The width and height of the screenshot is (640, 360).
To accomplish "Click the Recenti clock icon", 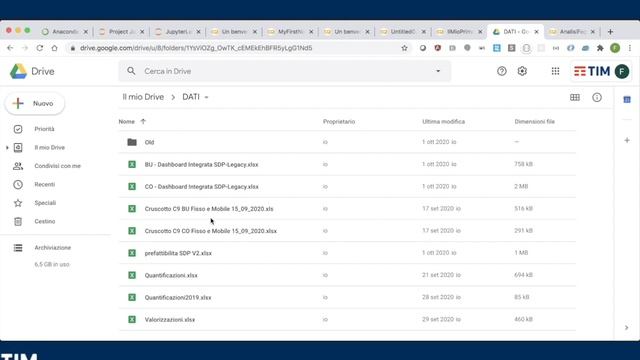I will pyautogui.click(x=18, y=184).
